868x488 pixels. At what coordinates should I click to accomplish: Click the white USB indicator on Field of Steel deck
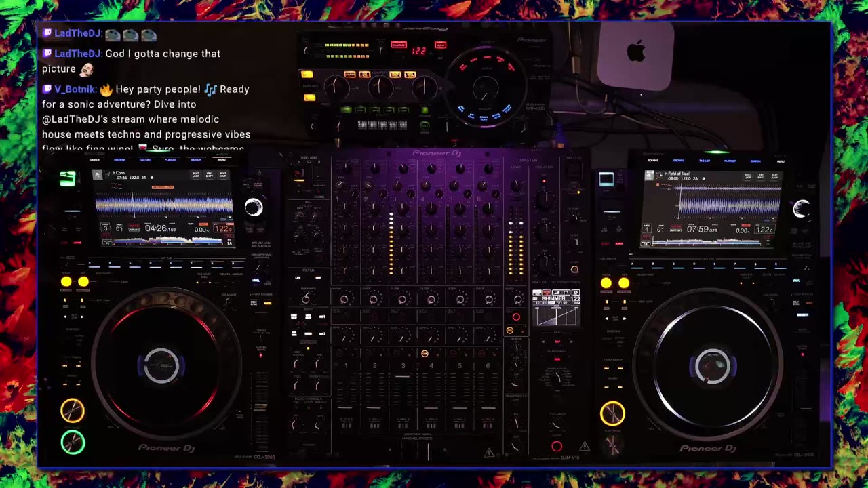pos(606,179)
